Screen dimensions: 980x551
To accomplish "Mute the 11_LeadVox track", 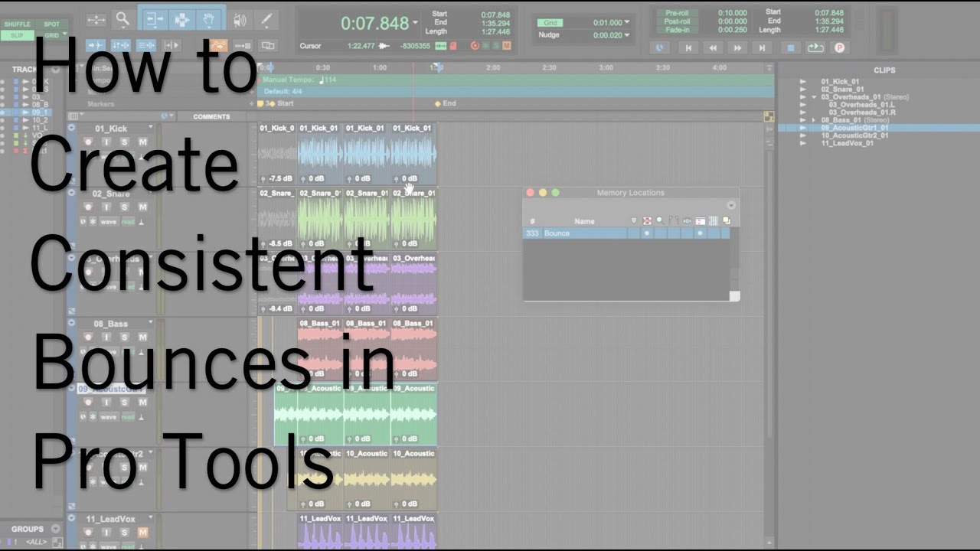I will 142,533.
